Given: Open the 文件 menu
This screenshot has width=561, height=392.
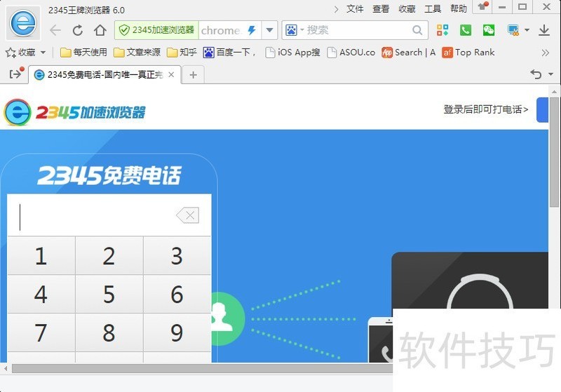Looking at the screenshot, I should tap(355, 8).
